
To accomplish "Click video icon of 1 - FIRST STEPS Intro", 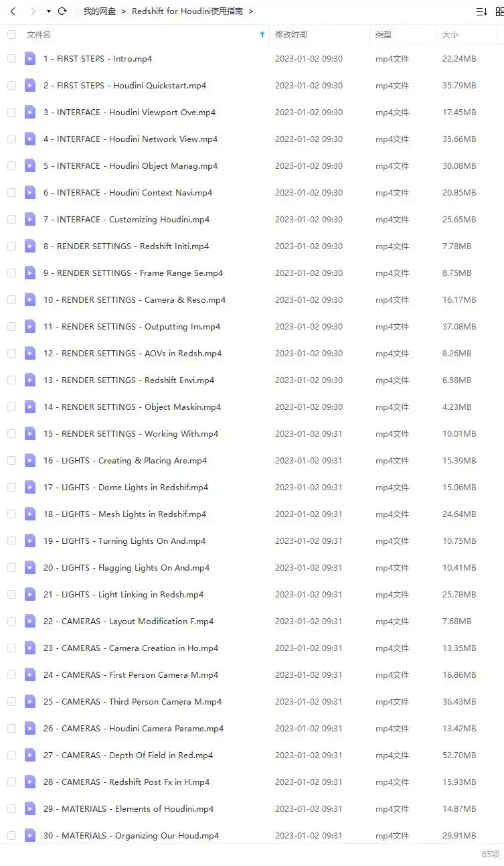I will point(30,59).
